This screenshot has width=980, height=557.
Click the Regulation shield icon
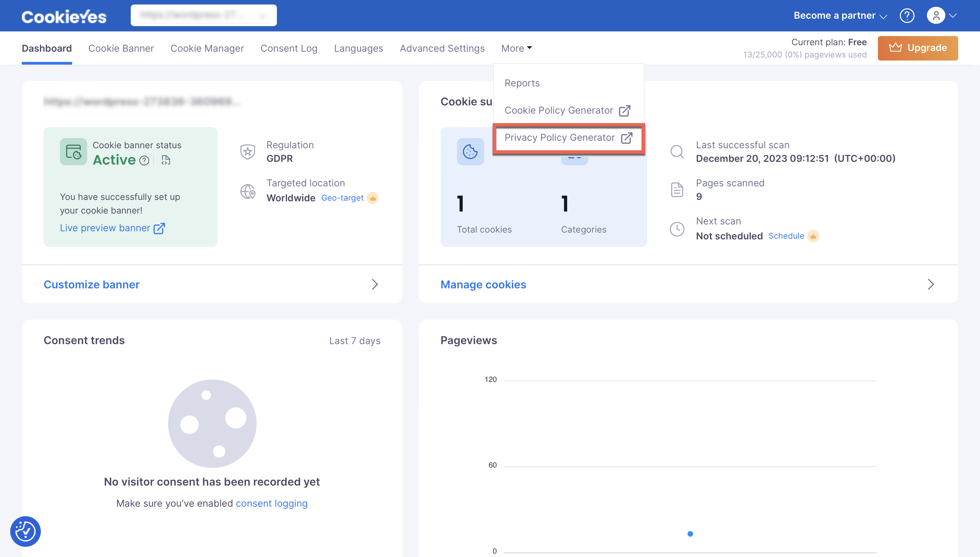248,152
